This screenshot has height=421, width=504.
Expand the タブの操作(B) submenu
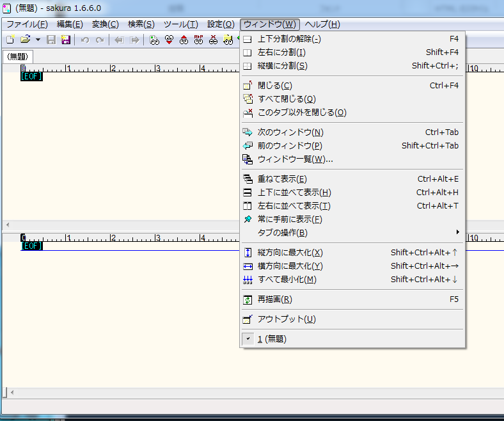[x=352, y=232]
